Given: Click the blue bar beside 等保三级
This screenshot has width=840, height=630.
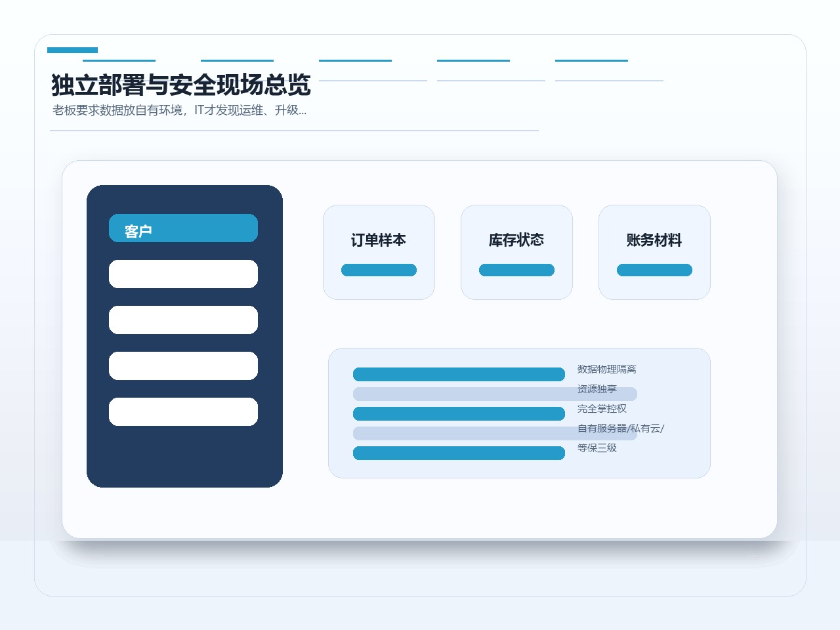Looking at the screenshot, I should click(459, 453).
